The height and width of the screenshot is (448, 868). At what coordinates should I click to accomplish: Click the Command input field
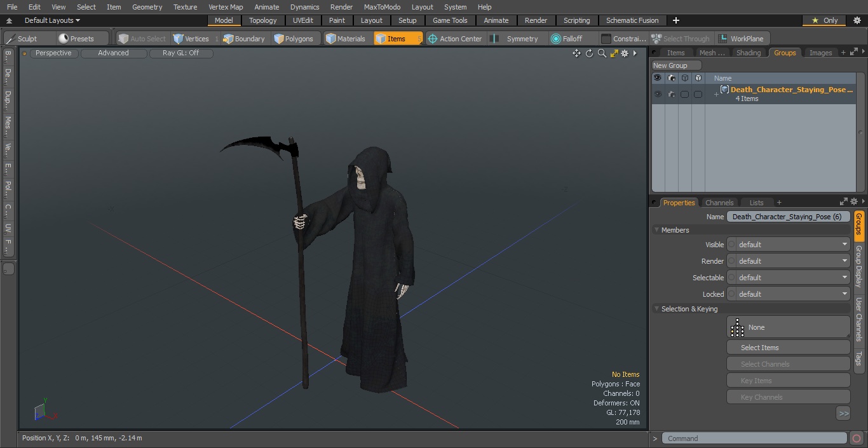click(x=754, y=438)
